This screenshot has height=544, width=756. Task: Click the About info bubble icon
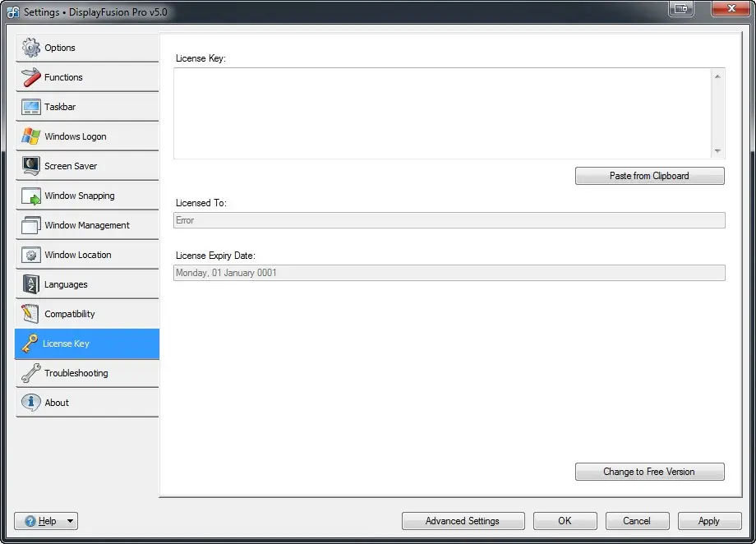tap(31, 403)
